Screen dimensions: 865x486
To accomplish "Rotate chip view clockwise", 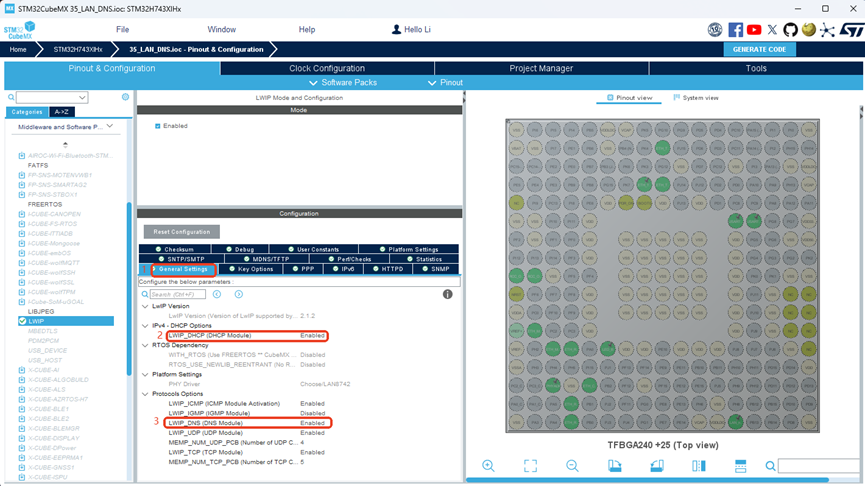I will point(615,466).
